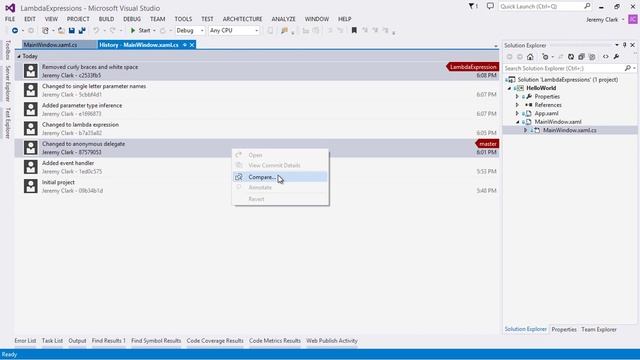
Task: Click the Refresh icon in Solution Explorer
Action: tap(571, 57)
